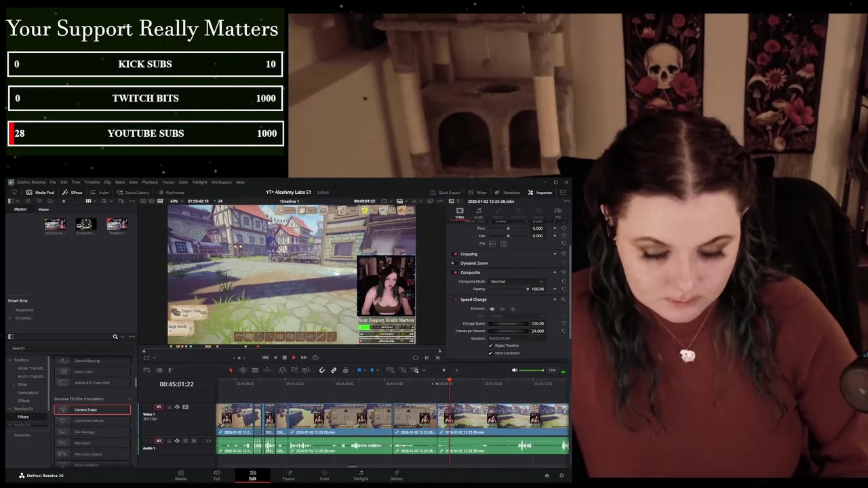Play forward in the viewer
The height and width of the screenshot is (488, 868).
pos(294,357)
